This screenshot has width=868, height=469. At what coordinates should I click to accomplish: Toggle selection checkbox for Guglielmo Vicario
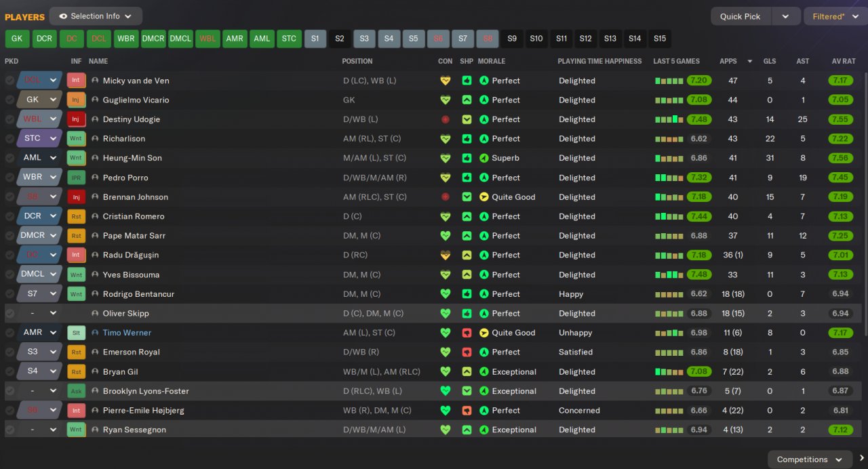coord(9,100)
